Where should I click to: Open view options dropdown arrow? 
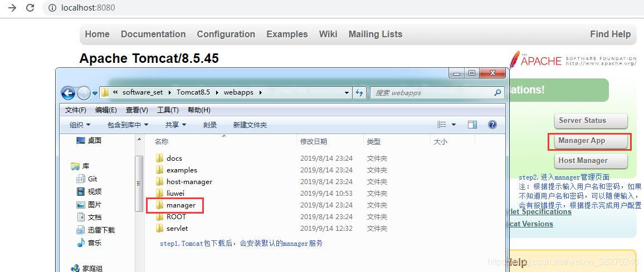point(453,125)
